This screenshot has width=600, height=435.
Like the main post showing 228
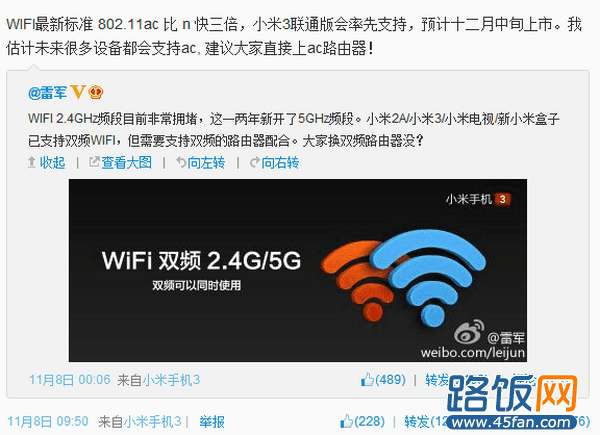coord(362,421)
